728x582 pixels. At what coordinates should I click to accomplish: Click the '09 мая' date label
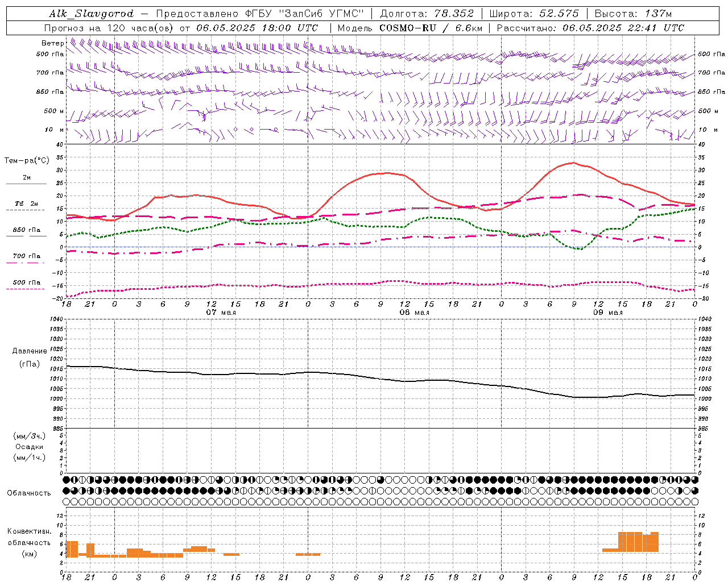[607, 313]
